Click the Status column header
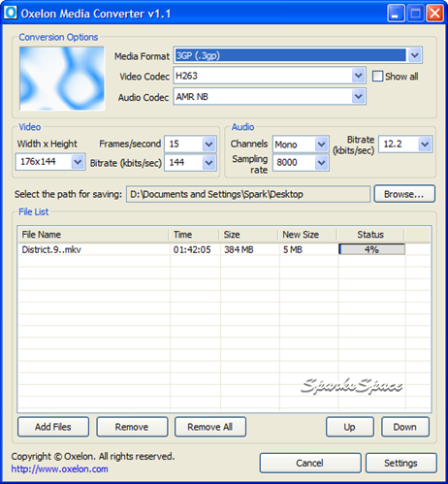Image resolution: width=448 pixels, height=484 pixels. pos(370,235)
